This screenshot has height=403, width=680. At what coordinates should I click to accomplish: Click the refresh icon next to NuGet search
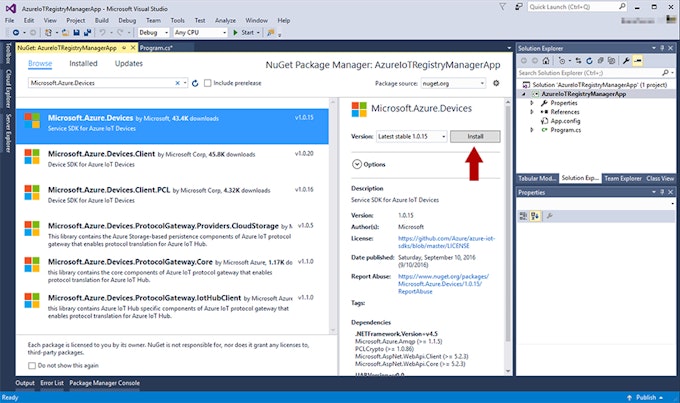click(x=195, y=83)
